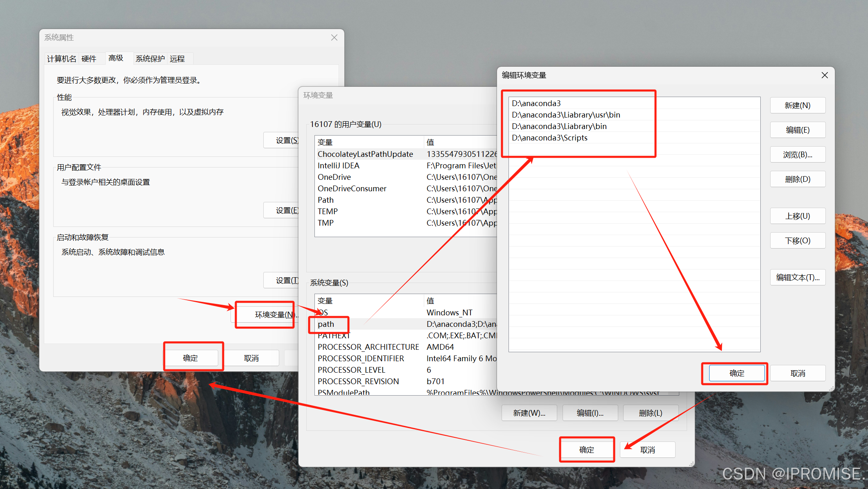Select the D:\anaconda3\Liabrary\bin entry
Screen dimensions: 868x489
[559, 127]
